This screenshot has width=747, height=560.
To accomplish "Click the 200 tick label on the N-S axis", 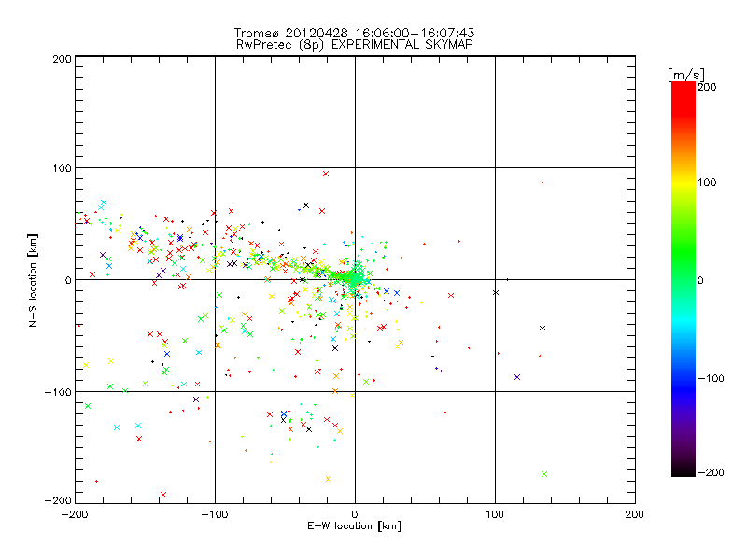I will [62, 59].
